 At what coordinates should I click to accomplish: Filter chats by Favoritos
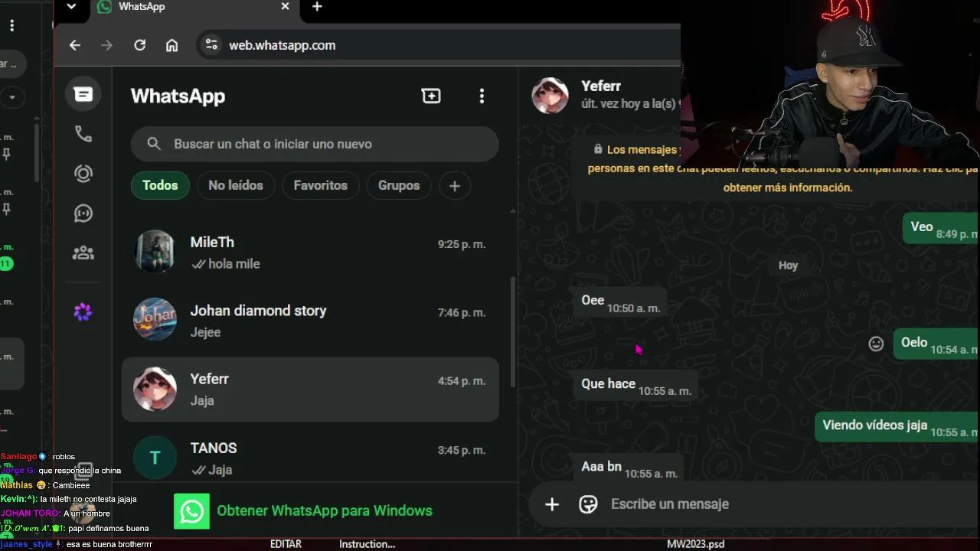click(x=320, y=186)
